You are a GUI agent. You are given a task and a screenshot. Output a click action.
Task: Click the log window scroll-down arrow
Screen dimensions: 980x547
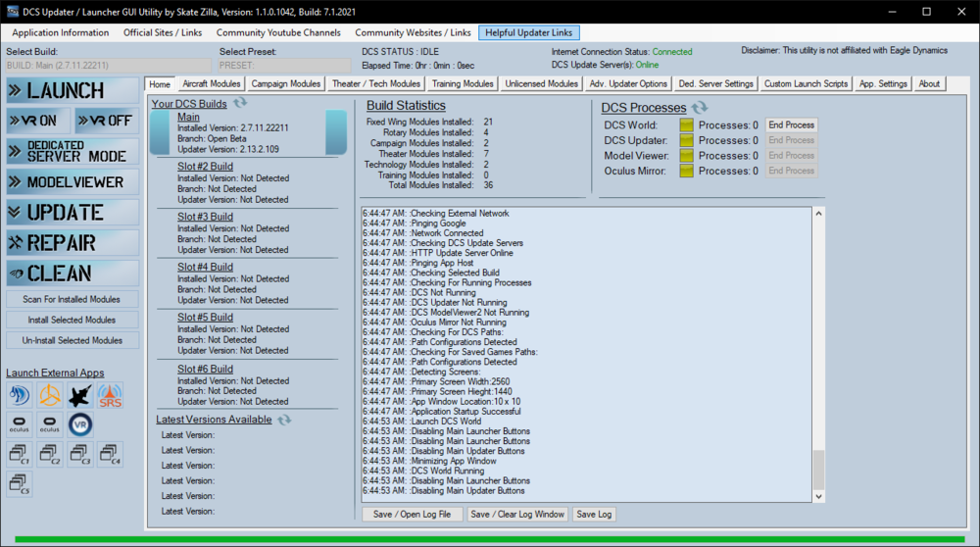(818, 496)
